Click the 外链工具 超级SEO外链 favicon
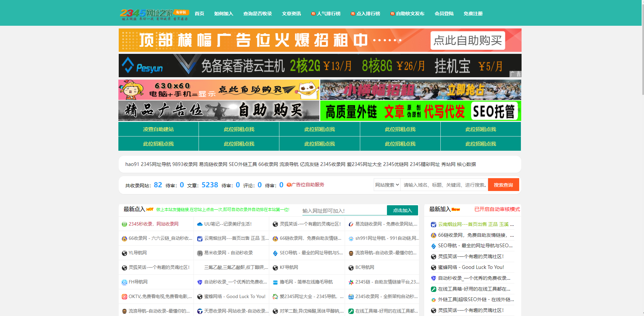The width and height of the screenshot is (644, 316). (x=434, y=300)
